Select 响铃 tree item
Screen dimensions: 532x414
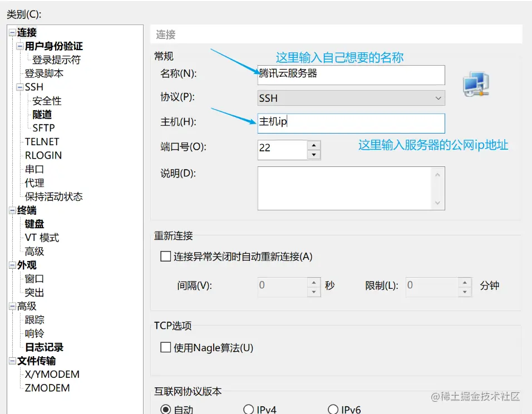pyautogui.click(x=35, y=333)
